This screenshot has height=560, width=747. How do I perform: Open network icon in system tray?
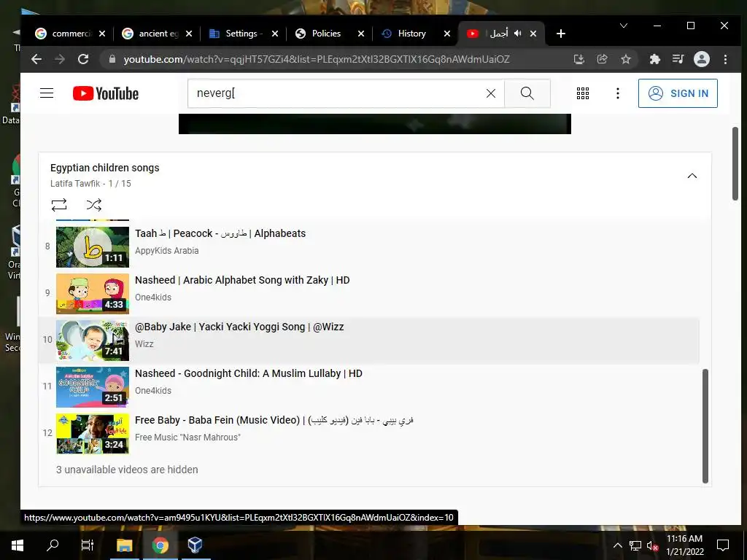tap(635, 545)
